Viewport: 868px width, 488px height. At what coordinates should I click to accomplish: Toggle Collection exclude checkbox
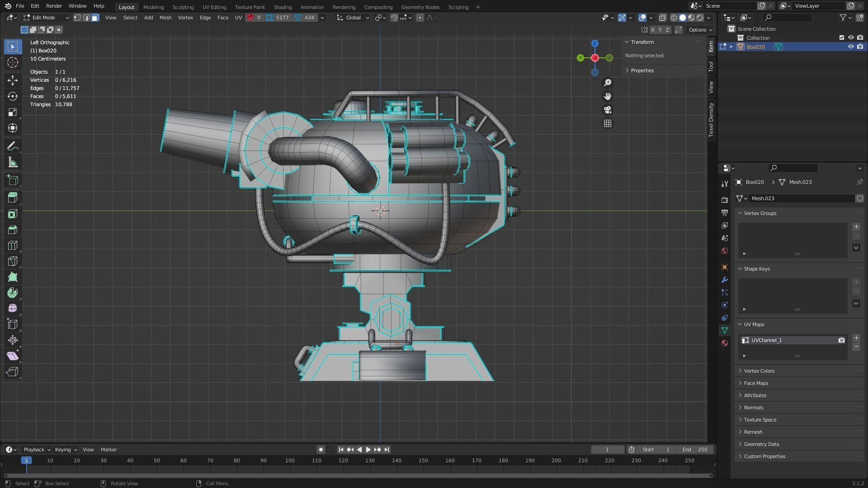coord(842,38)
